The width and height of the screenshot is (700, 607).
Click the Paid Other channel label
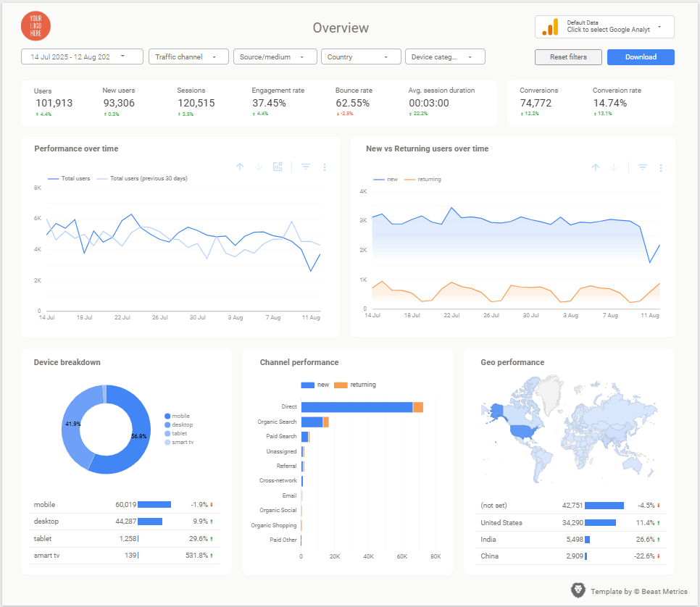[x=283, y=540]
